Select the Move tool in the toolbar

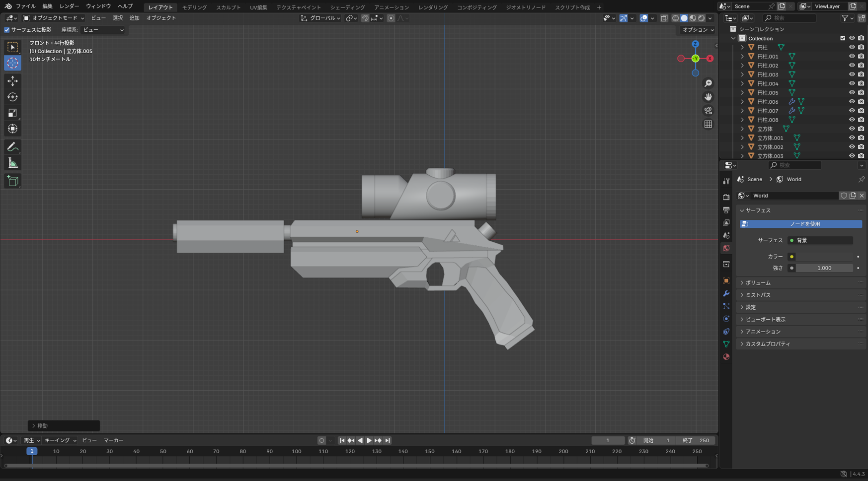(12, 81)
